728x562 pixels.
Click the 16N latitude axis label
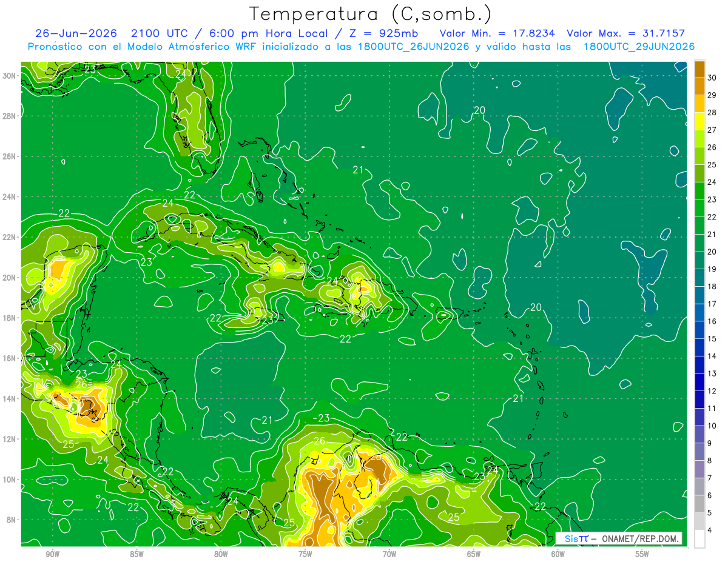(x=10, y=358)
